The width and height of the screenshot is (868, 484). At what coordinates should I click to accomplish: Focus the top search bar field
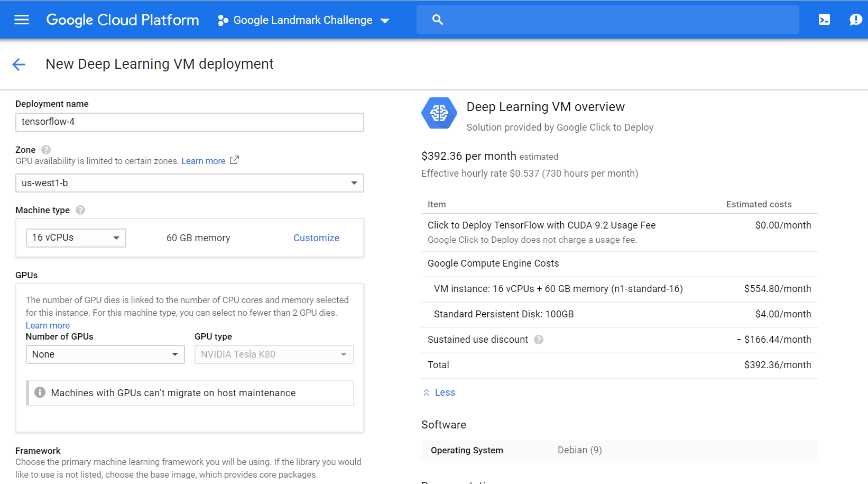click(x=607, y=20)
